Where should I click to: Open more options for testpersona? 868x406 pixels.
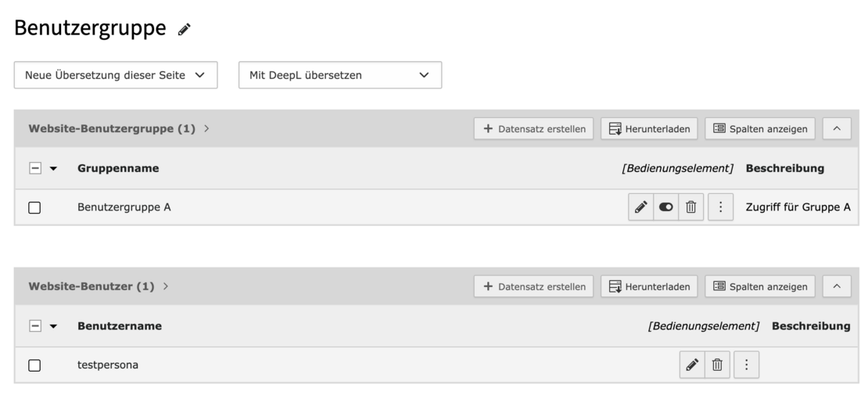[x=747, y=365]
